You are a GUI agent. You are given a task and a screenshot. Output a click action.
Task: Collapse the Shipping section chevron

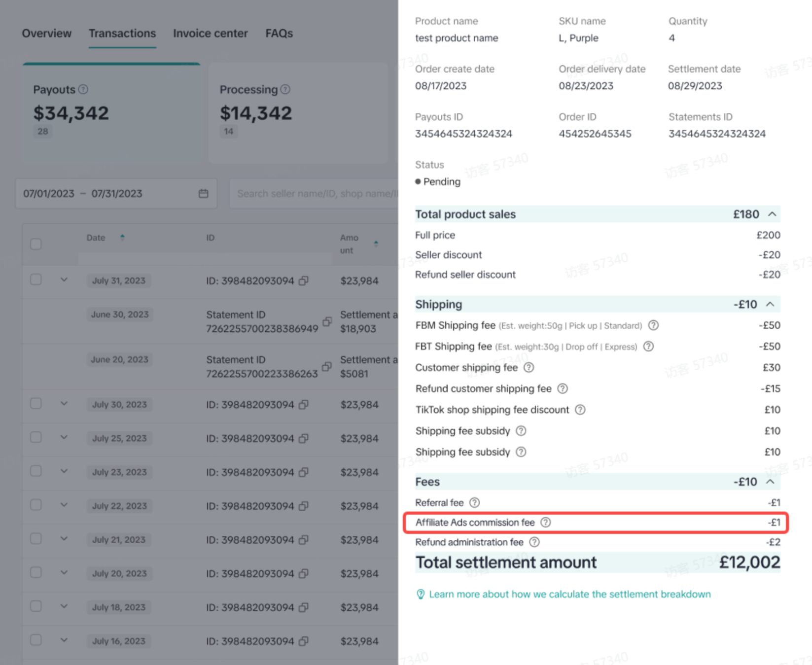[771, 304]
